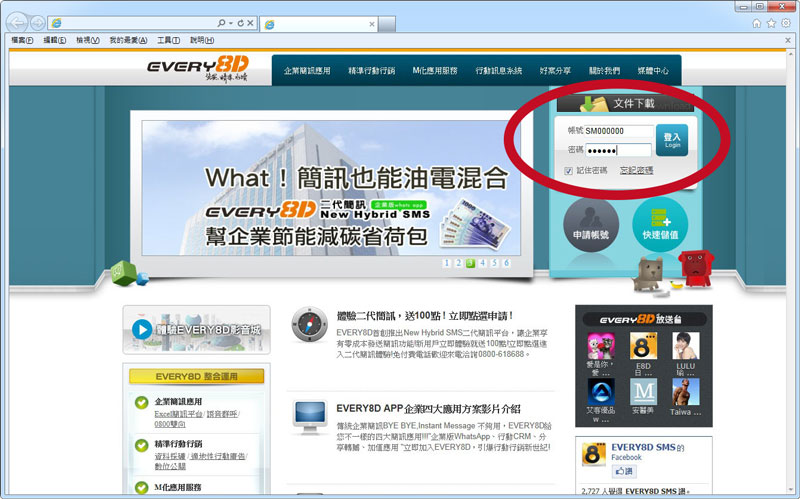Viewport: 800px width, 499px height.
Task: Open a new blank tab
Action: 387,24
